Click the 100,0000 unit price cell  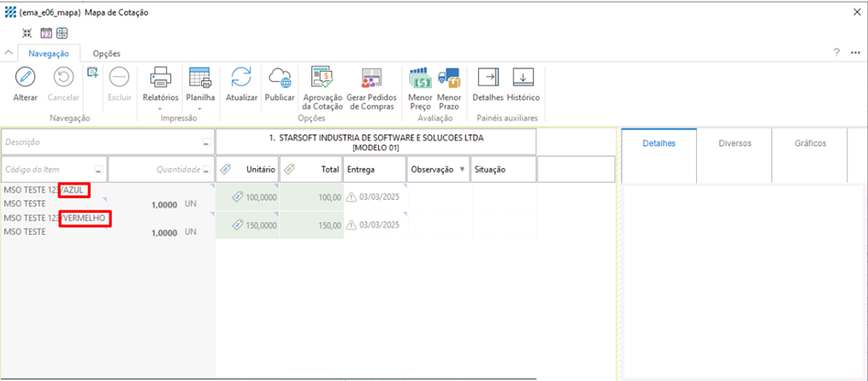point(247,196)
